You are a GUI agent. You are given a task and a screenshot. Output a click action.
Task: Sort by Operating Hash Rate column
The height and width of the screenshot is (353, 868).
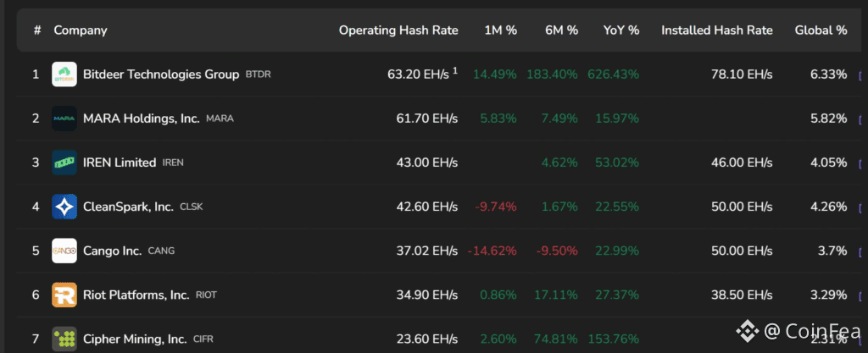[x=398, y=30]
